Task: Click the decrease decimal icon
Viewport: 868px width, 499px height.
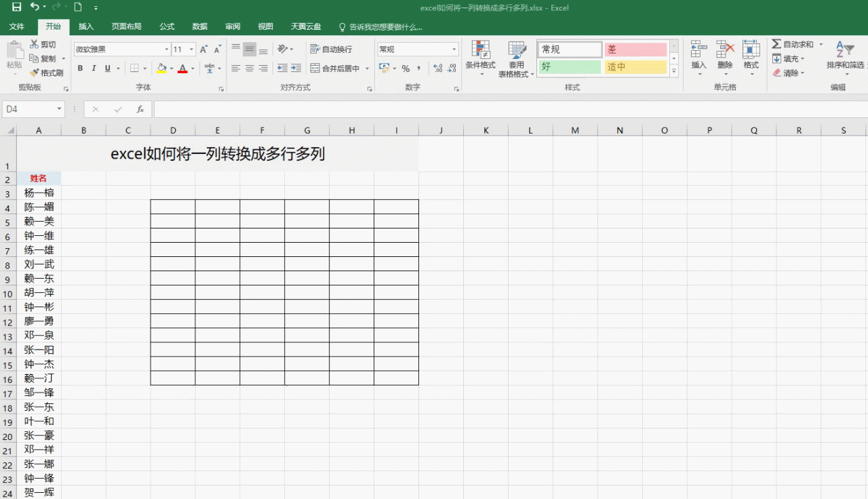Action: pos(452,68)
